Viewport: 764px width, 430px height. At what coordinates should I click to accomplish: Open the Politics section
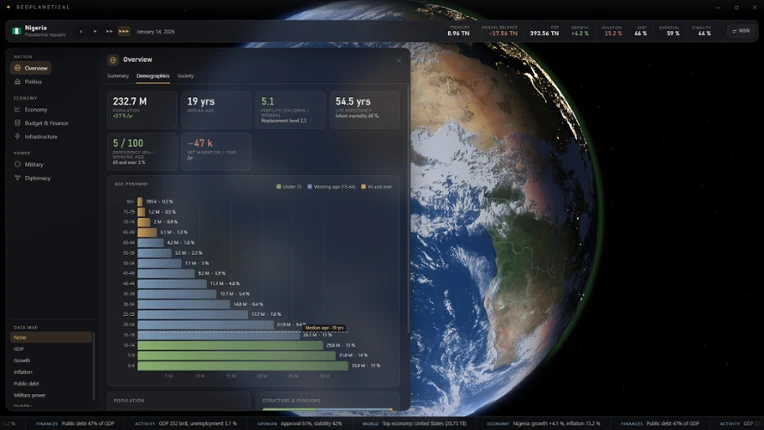[33, 82]
